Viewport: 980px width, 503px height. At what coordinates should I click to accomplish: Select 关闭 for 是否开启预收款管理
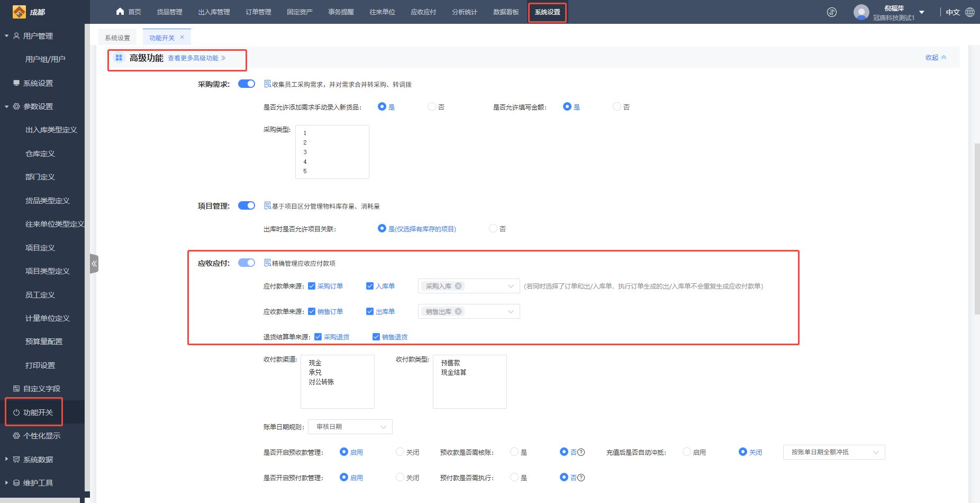pyautogui.click(x=400, y=452)
